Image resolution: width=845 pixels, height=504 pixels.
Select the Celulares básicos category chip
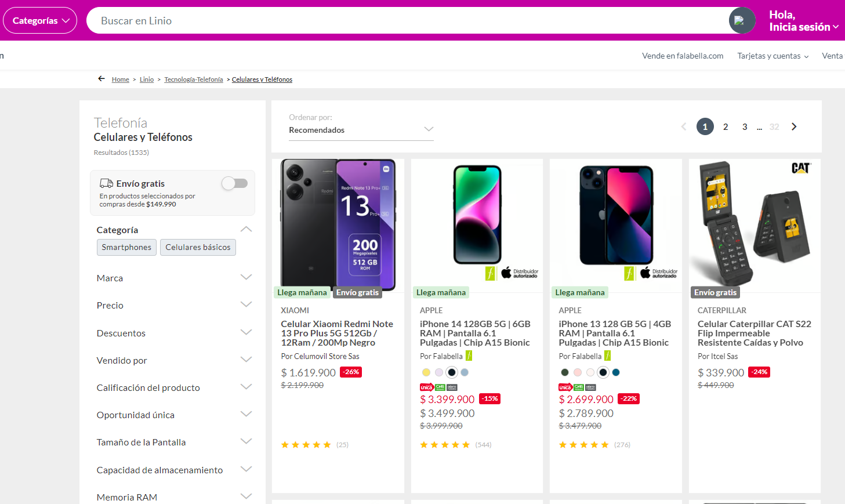(198, 247)
